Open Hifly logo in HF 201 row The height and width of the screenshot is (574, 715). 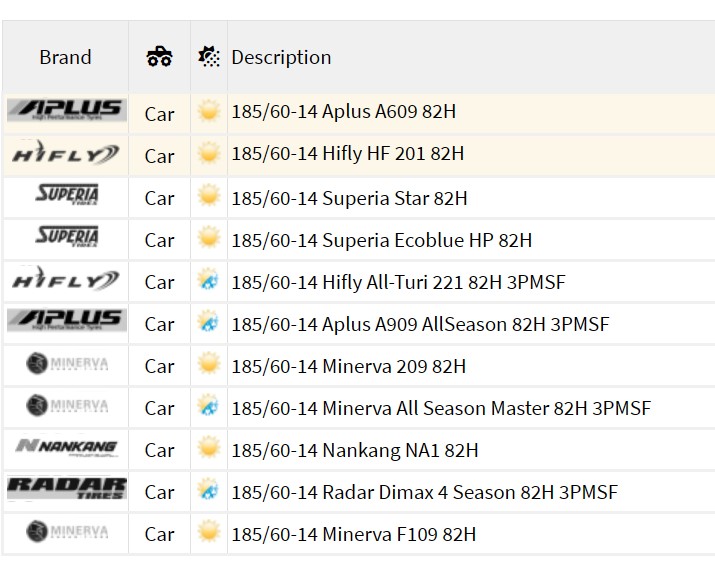(66, 153)
